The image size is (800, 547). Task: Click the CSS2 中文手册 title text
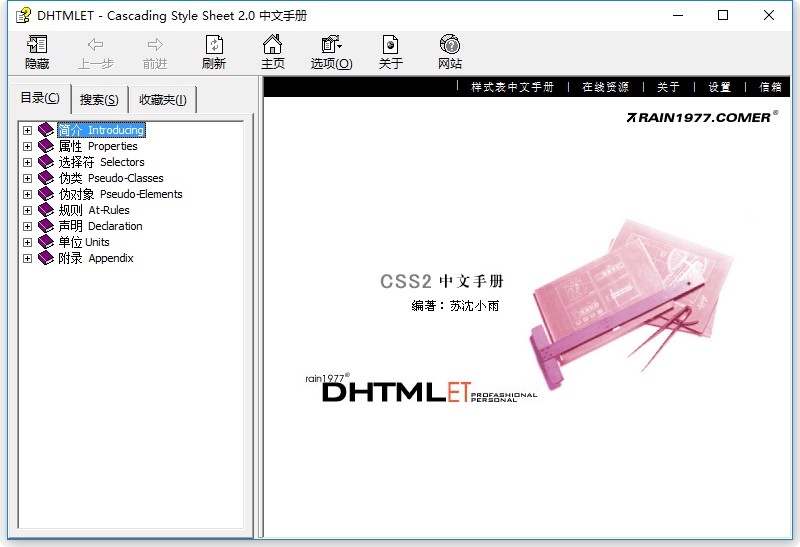pyautogui.click(x=442, y=281)
